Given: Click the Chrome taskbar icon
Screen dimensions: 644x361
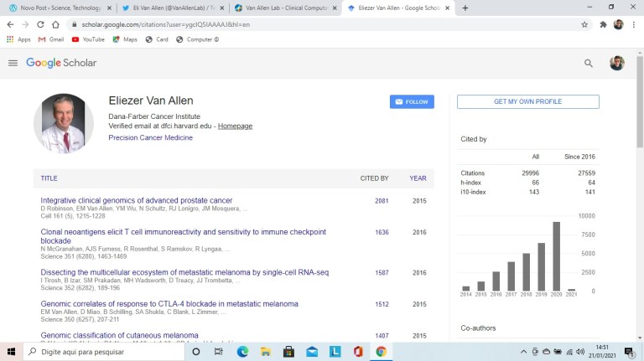Looking at the screenshot, I should pos(382,352).
